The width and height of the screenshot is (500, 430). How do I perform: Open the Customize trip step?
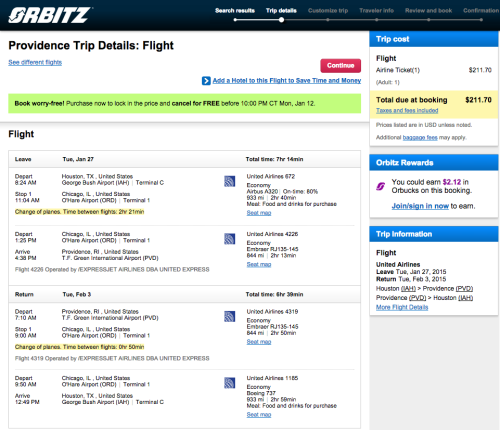328,11
